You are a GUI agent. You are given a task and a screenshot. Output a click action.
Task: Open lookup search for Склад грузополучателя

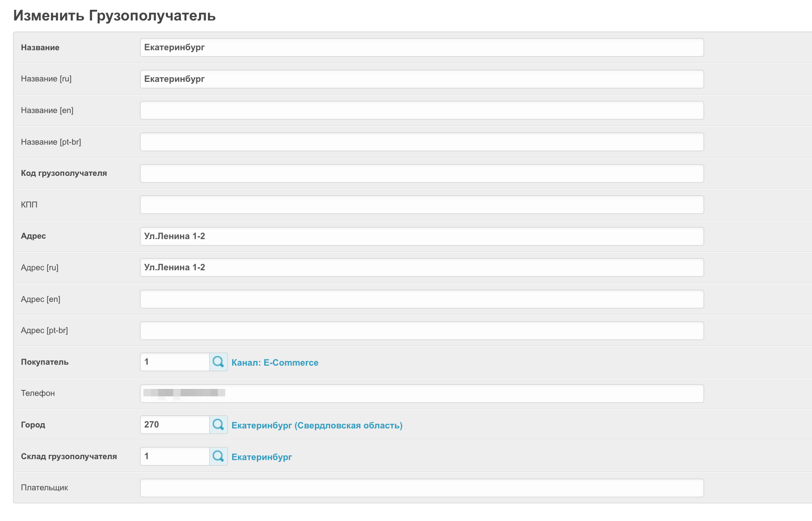click(x=218, y=456)
